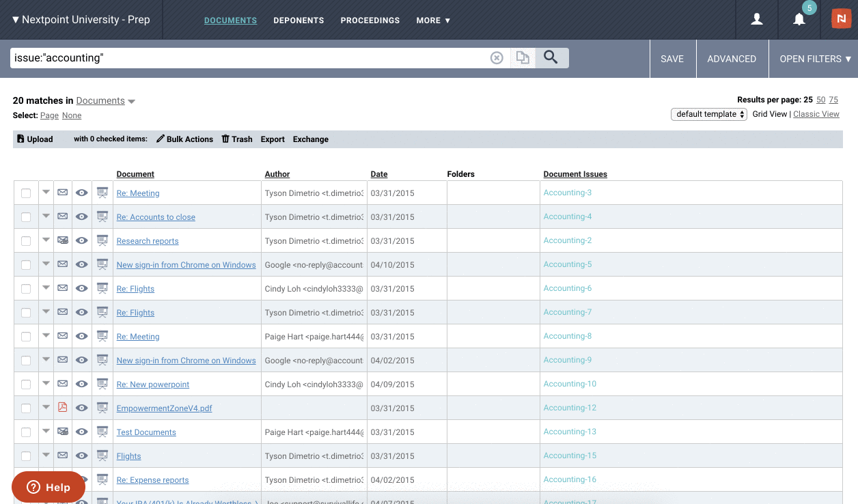
Task: Click email icon in Re: Accounts to close row
Action: tap(63, 216)
